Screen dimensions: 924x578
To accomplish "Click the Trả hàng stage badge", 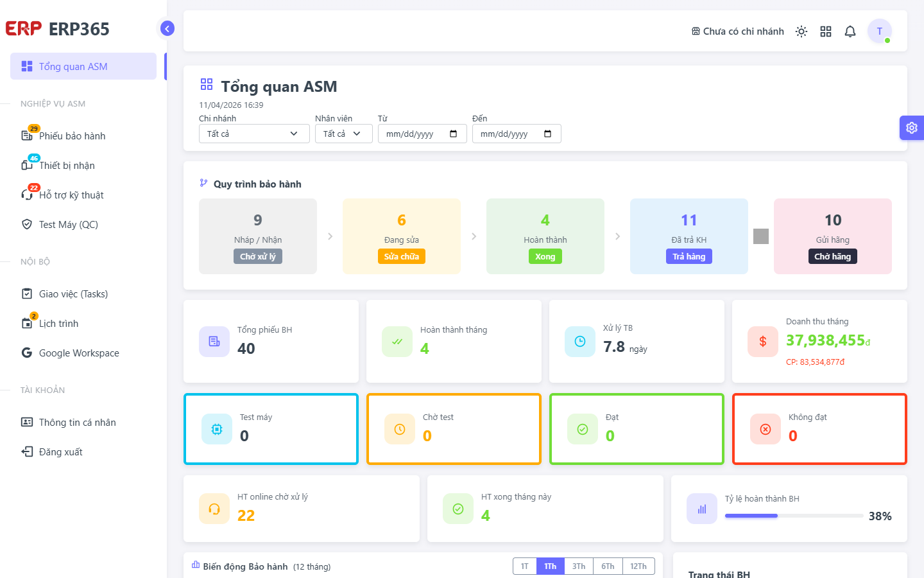I will click(689, 256).
